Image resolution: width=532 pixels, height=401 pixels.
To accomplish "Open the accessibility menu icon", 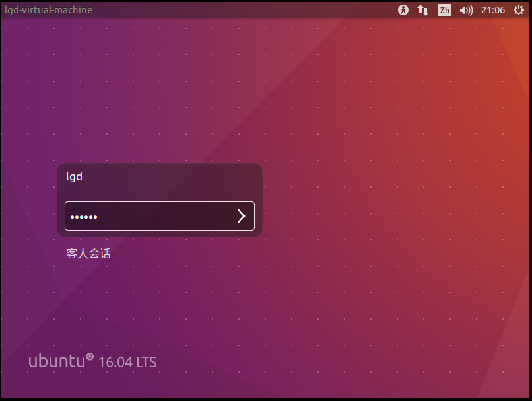I will (x=403, y=10).
